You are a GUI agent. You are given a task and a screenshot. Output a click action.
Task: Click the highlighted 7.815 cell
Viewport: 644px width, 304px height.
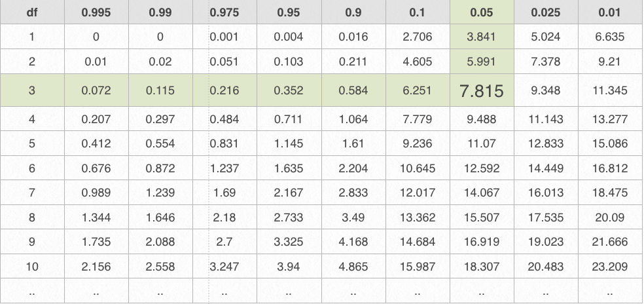pyautogui.click(x=482, y=91)
